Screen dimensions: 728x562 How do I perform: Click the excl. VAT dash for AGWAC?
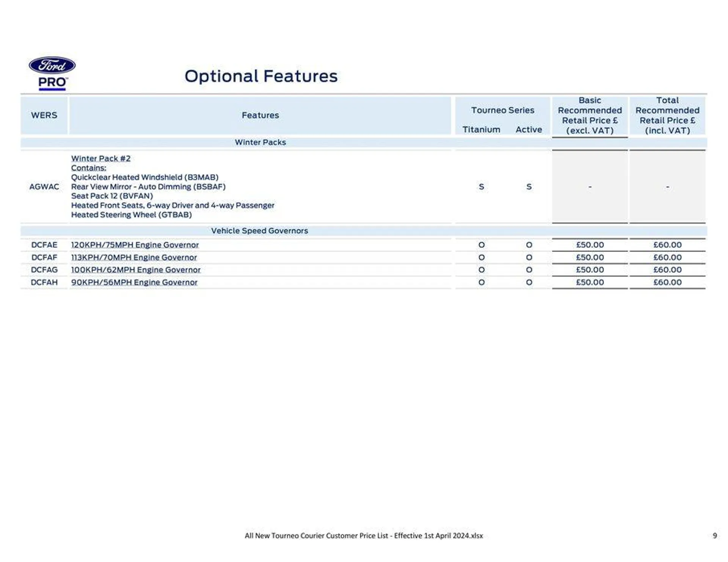590,187
